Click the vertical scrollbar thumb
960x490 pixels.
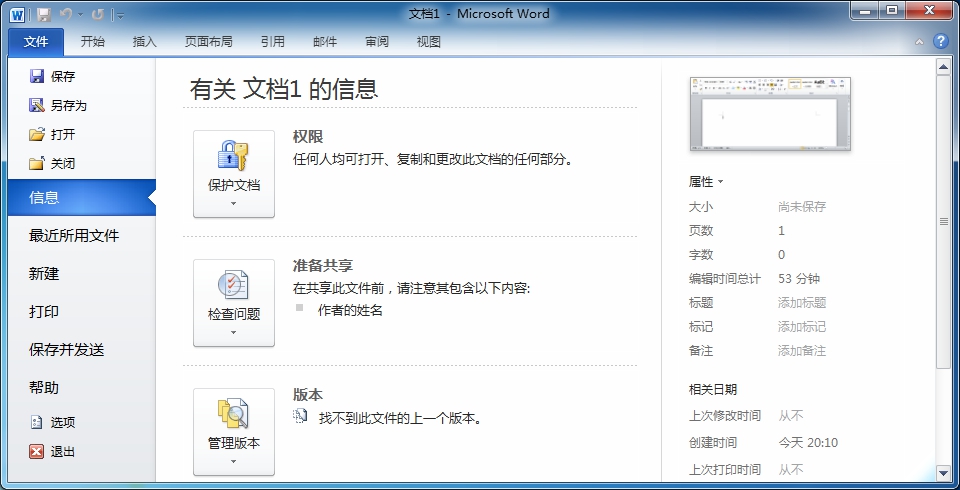943,221
